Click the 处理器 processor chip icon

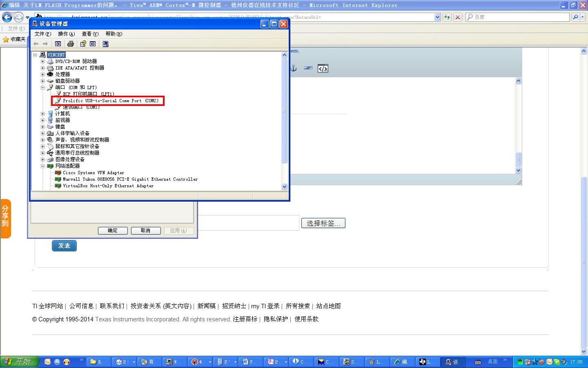[50, 74]
